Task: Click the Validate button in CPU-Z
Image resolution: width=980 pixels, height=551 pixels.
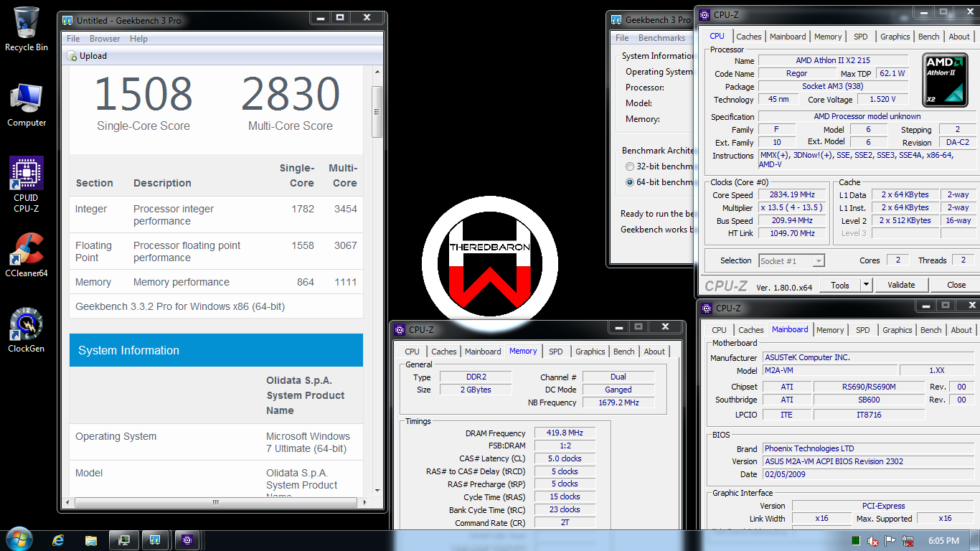Action: tap(901, 285)
